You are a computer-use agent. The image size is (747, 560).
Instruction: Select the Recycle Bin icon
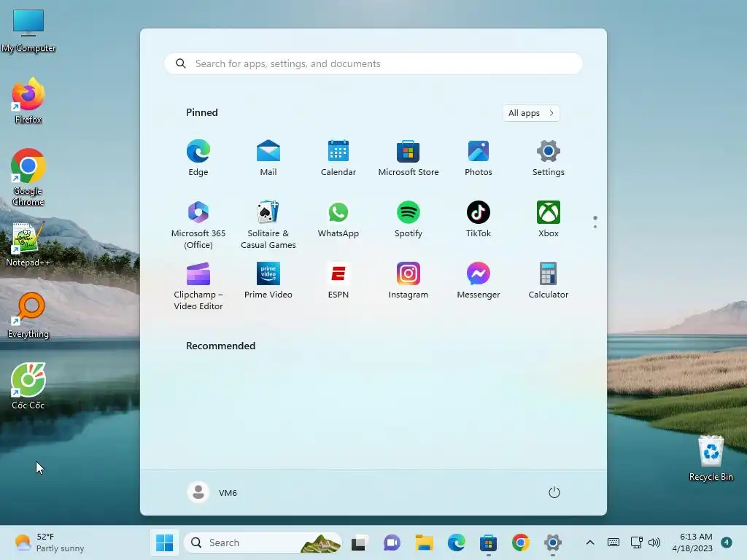point(711,458)
